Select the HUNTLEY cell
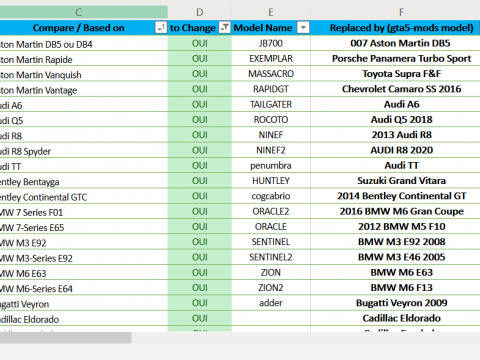 point(271,181)
